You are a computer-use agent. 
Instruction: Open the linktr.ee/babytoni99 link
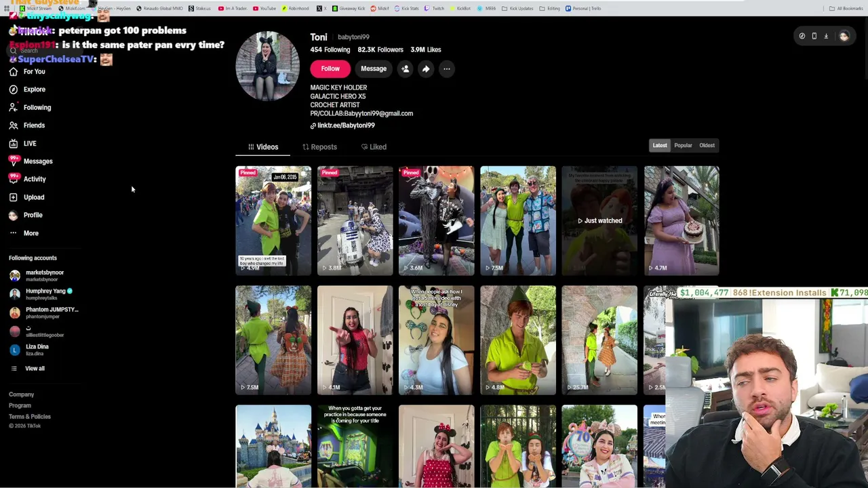point(342,125)
